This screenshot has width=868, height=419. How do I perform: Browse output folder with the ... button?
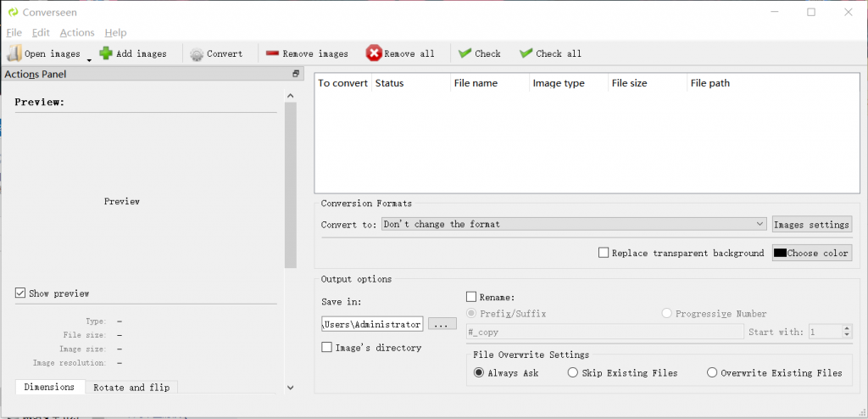click(x=442, y=324)
